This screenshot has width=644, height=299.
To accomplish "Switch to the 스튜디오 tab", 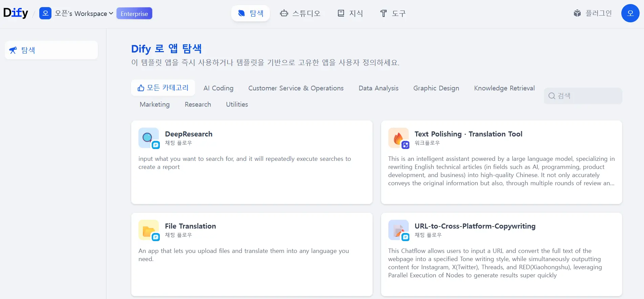I will pyautogui.click(x=300, y=13).
